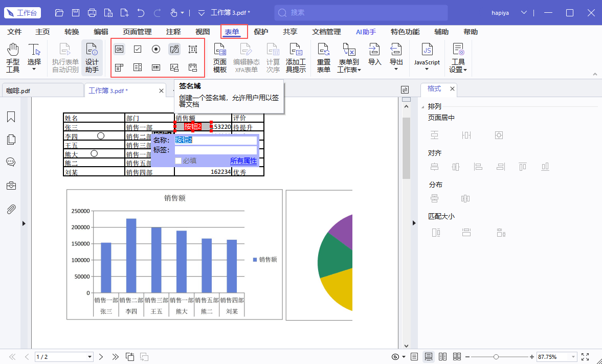Open 所有属性 (all properties) link

click(243, 161)
